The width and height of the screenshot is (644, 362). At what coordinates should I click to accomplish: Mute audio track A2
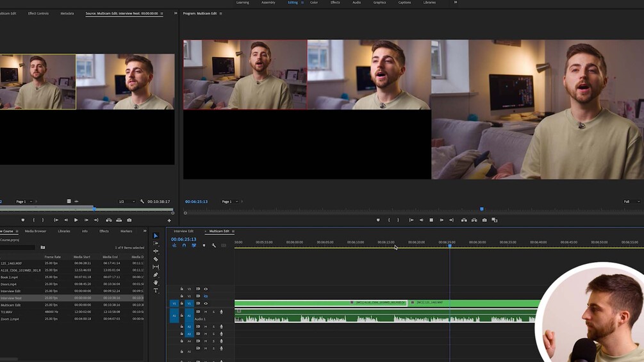pos(206,327)
